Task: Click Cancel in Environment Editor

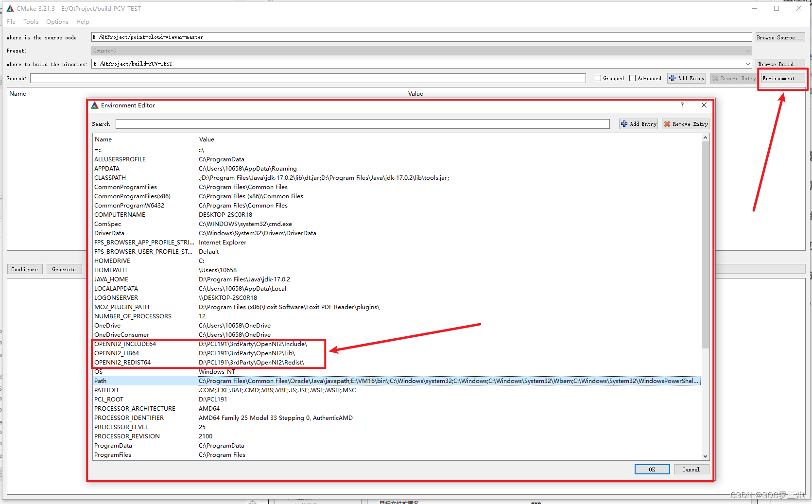Action: (691, 469)
